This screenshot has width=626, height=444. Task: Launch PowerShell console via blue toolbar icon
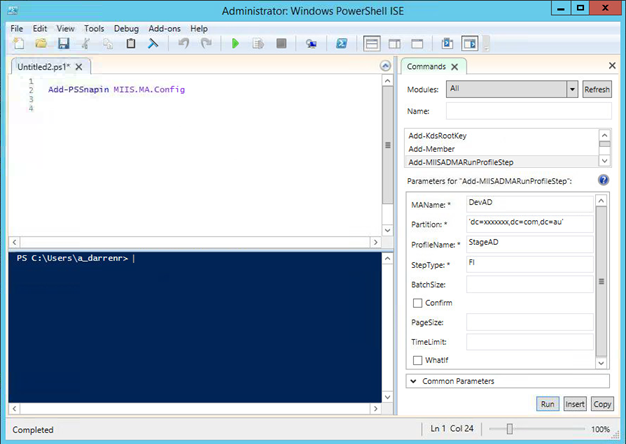[341, 44]
